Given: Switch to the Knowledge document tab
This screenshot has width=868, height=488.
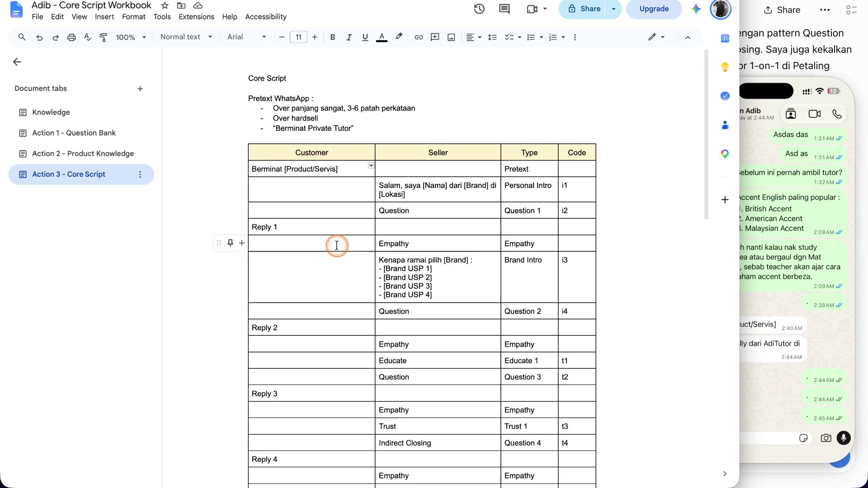Looking at the screenshot, I should click(51, 112).
